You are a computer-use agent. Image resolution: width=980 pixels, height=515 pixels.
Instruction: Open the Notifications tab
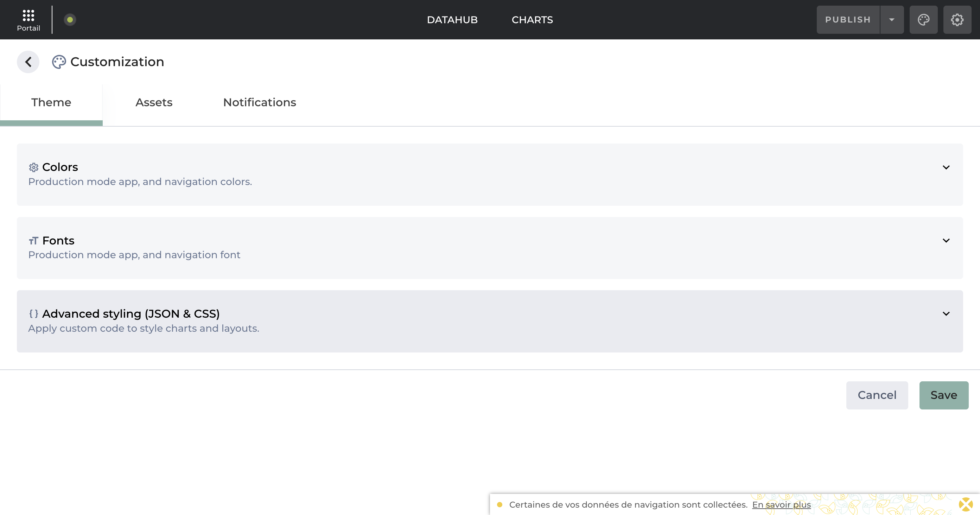(259, 102)
